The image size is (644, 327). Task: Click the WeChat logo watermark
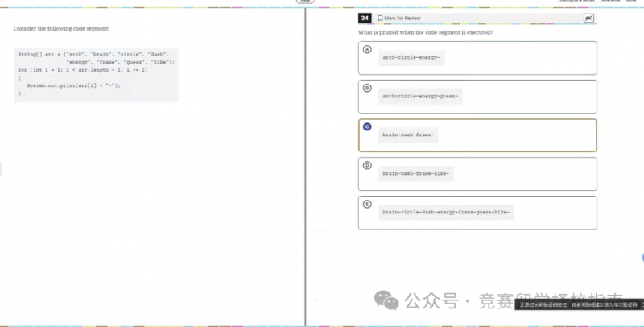[386, 300]
